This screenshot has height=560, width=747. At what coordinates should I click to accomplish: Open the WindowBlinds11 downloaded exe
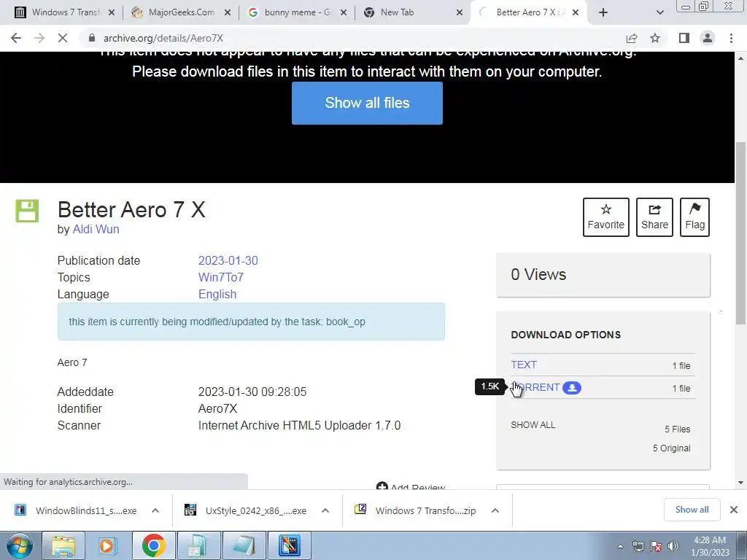point(76,510)
